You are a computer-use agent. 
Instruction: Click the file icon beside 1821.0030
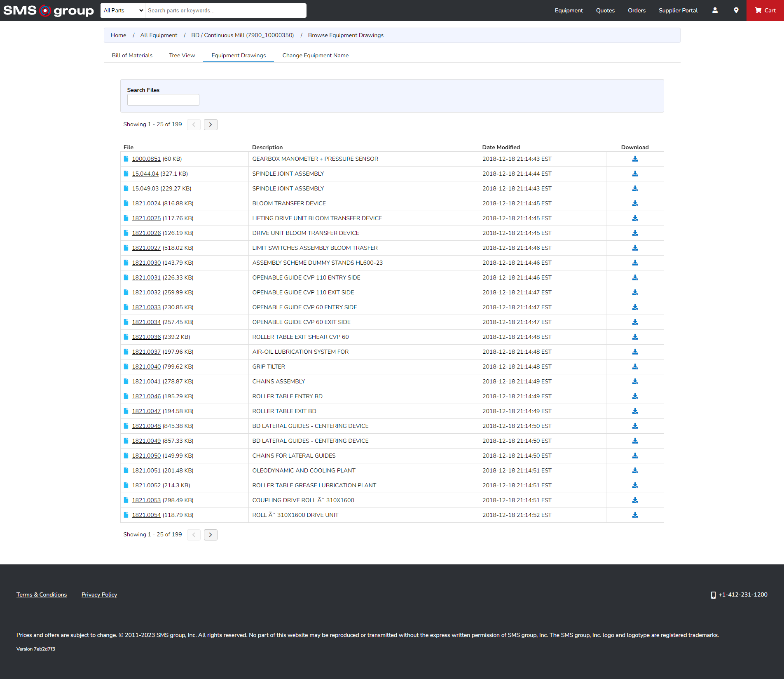[x=126, y=263]
